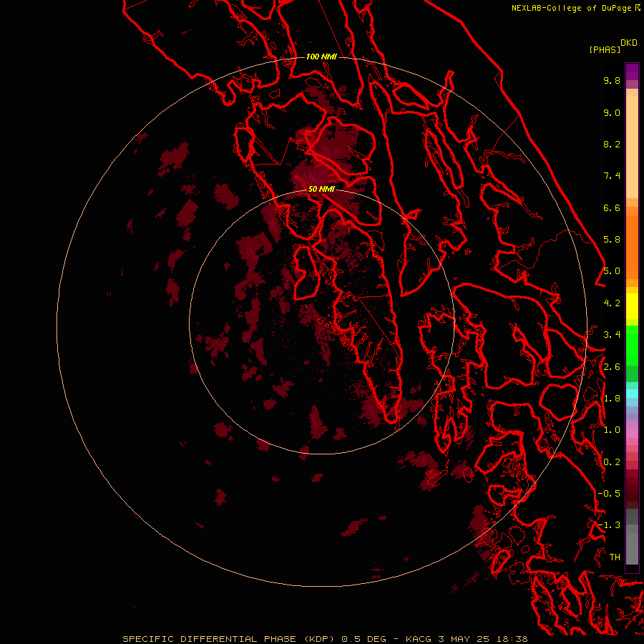Click the small logo glyph after DuPage
644x644 pixels.
(x=638, y=7)
